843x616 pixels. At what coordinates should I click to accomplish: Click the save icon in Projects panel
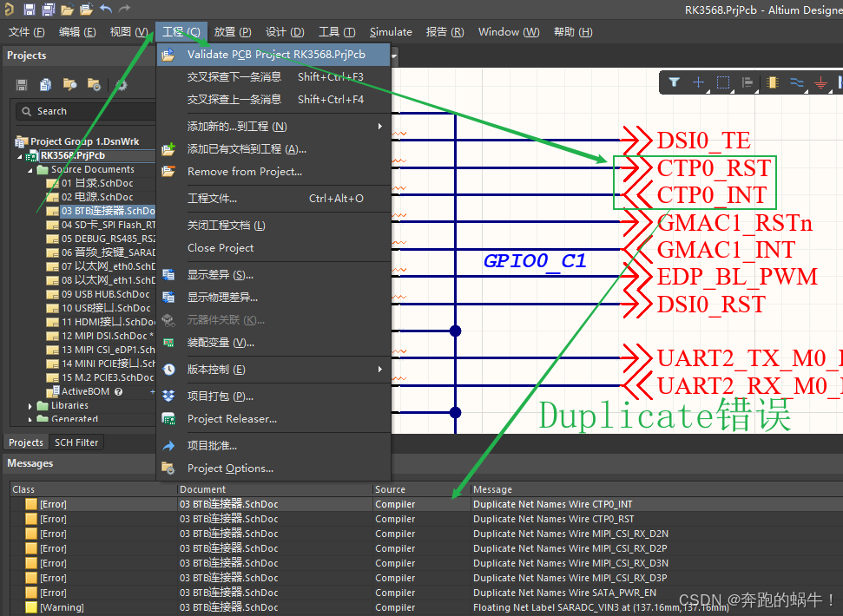22,84
